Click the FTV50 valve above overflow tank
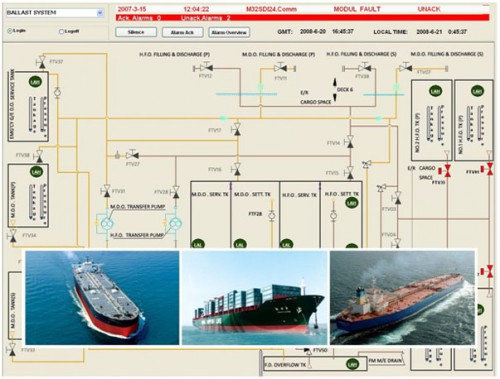 308,350
